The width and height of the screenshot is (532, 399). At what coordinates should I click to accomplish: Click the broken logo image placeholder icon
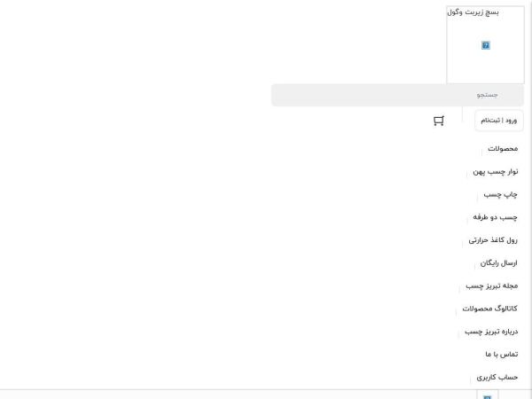(x=486, y=45)
